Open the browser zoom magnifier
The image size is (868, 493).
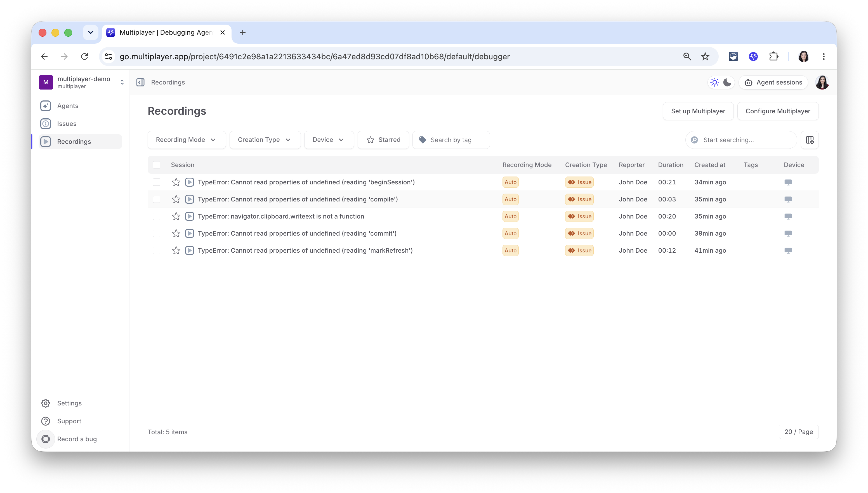click(x=687, y=57)
